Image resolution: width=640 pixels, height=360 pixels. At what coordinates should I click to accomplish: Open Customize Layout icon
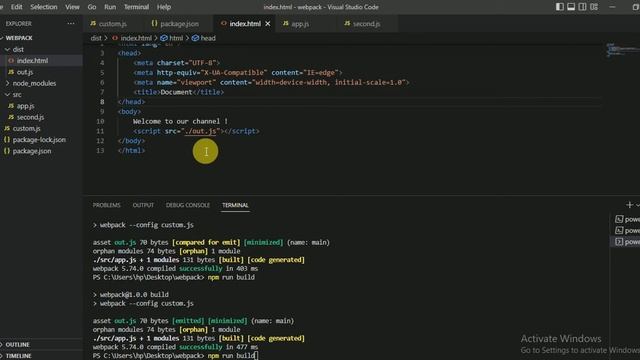pyautogui.click(x=594, y=7)
